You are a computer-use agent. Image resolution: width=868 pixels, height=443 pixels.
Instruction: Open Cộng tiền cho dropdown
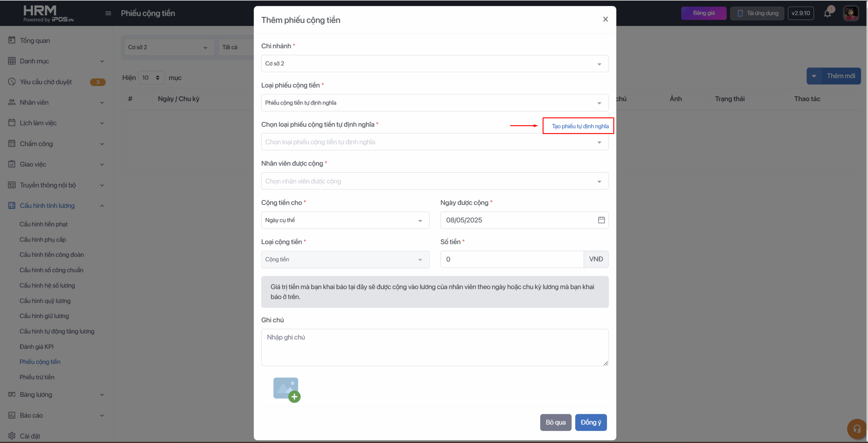[345, 220]
